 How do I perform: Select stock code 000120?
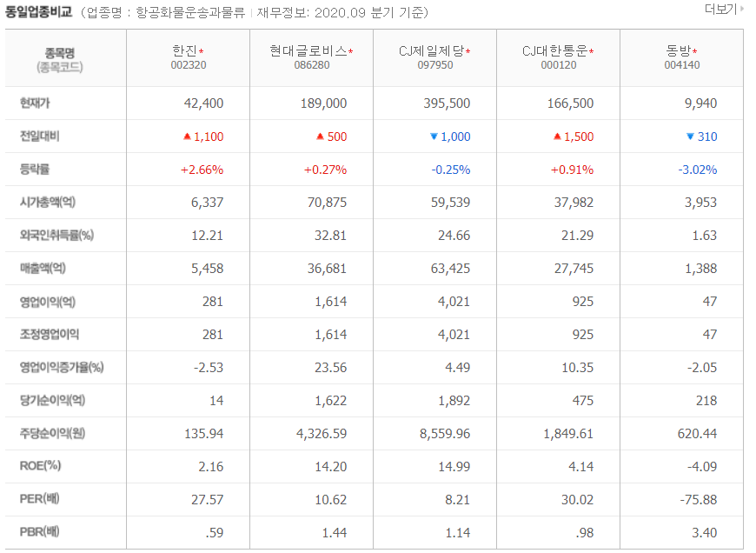(x=559, y=65)
